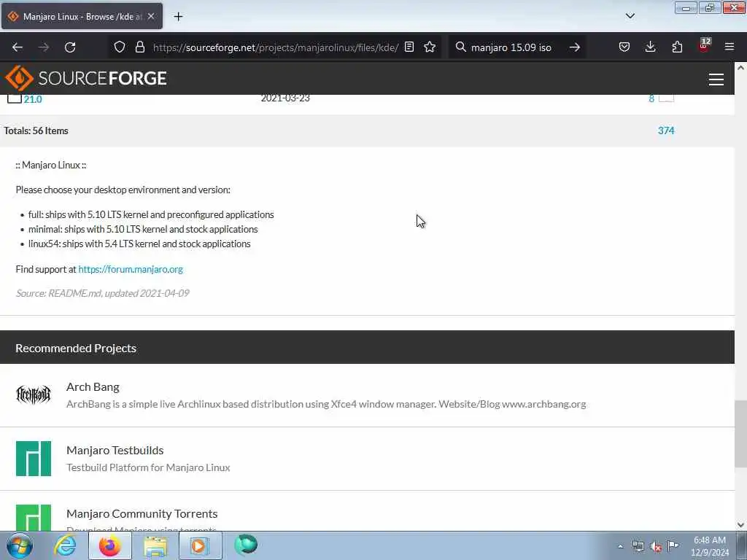Click the padlock site security icon
747x560 pixels.
click(x=139, y=47)
